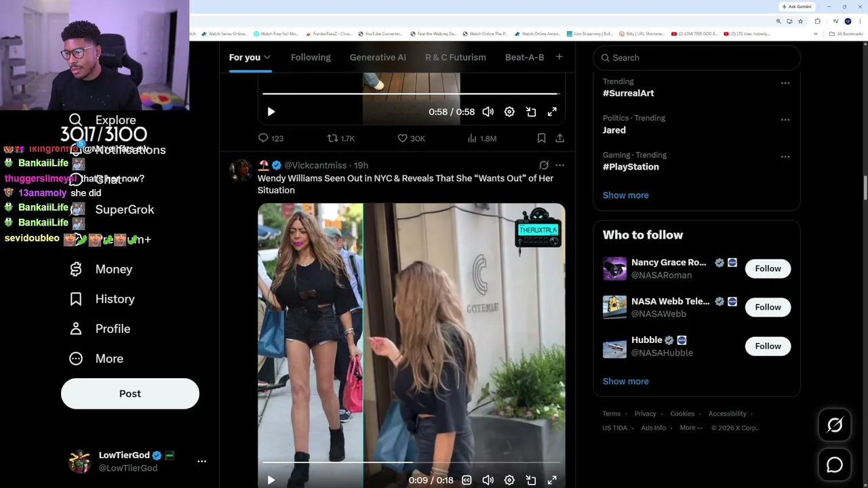
Task: Click the Search input field
Action: click(696, 58)
